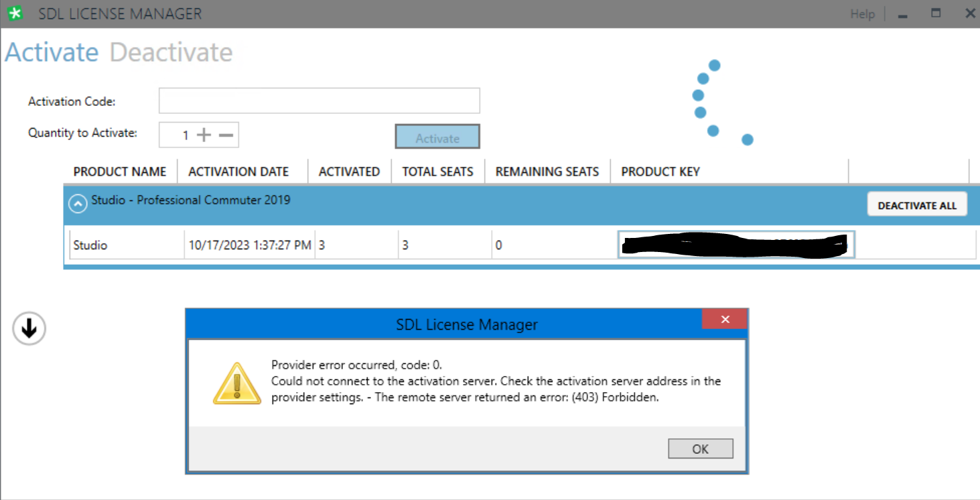This screenshot has height=500, width=980.
Task: Close the SDL License Manager main window
Action: [970, 13]
